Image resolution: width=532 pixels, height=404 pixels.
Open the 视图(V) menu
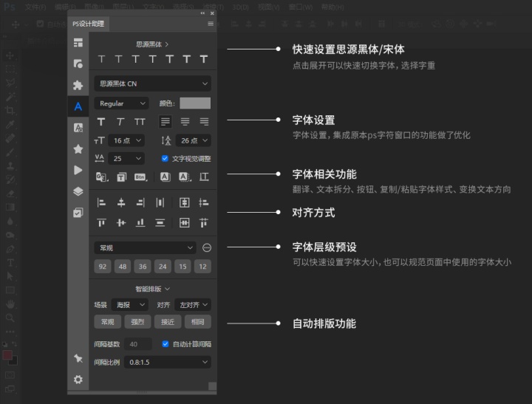click(269, 7)
